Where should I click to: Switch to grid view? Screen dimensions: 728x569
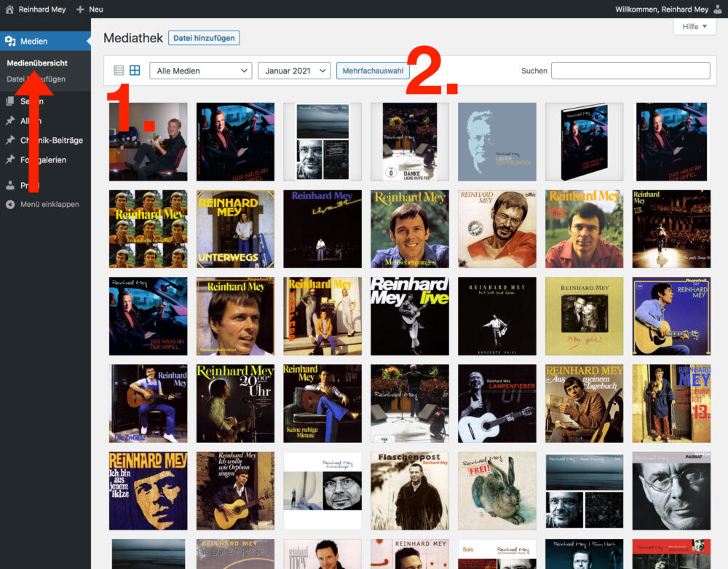(x=135, y=71)
